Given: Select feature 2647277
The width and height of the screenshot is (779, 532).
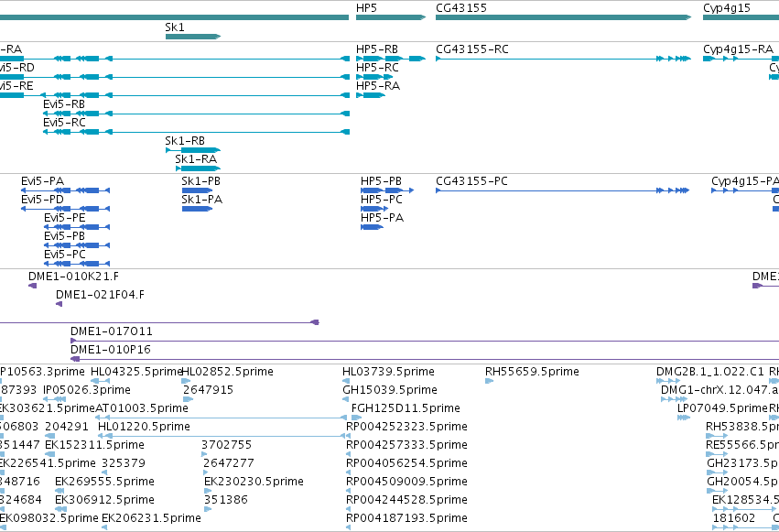Looking at the screenshot, I should tap(206, 472).
